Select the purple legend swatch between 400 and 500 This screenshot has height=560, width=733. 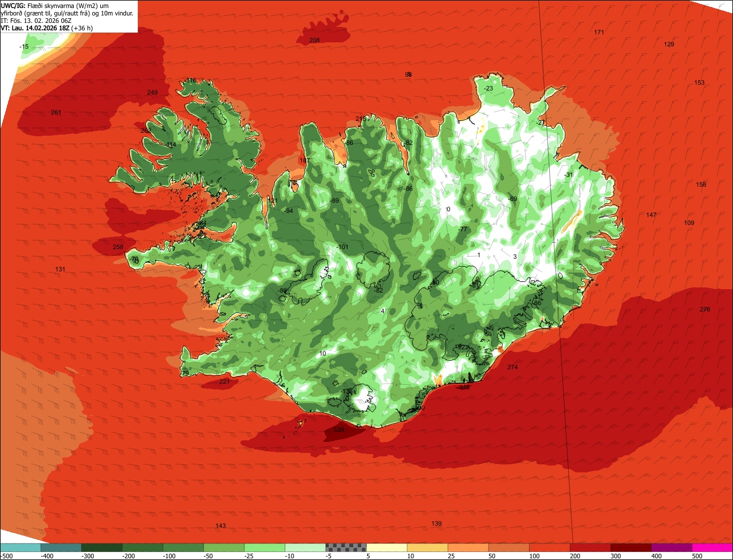672,547
